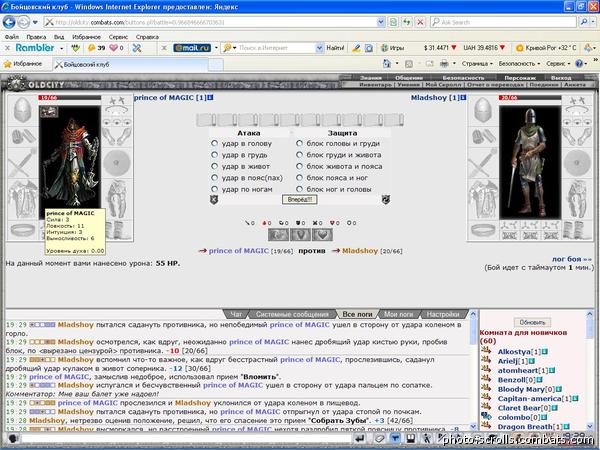
Task: Click the chat send enter-arrow icon
Action: pos(359,439)
